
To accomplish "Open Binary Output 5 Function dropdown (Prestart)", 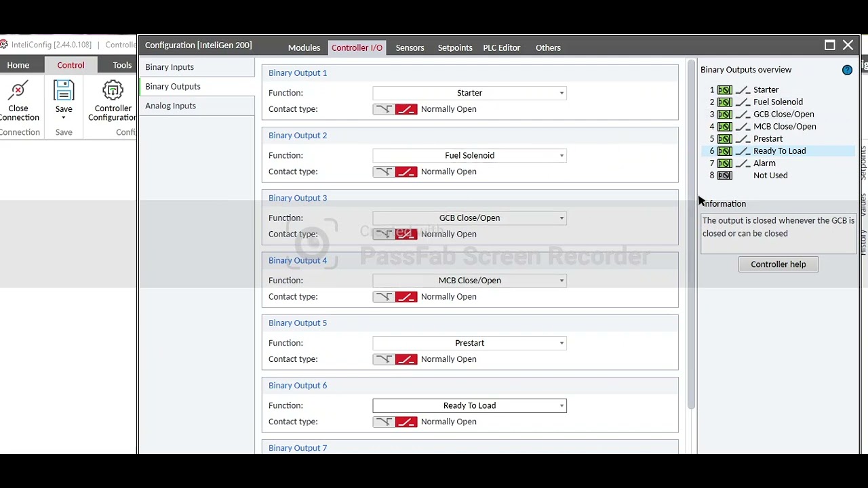I will (469, 343).
